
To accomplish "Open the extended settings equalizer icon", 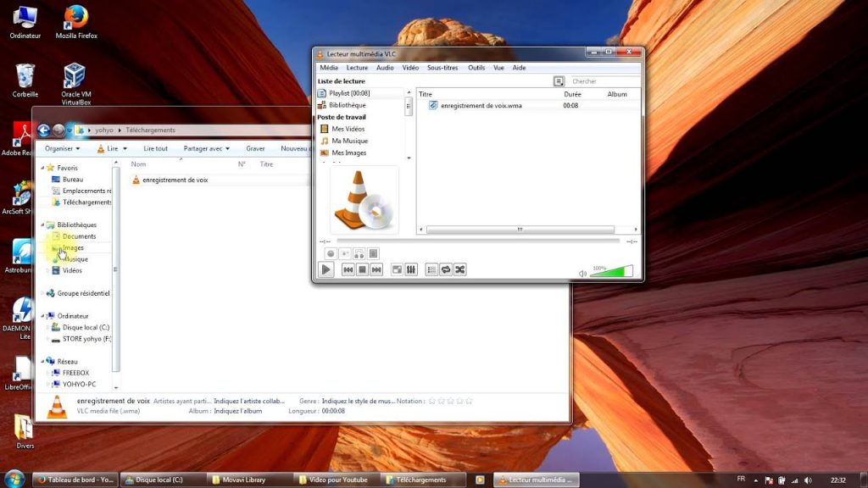I will point(411,269).
